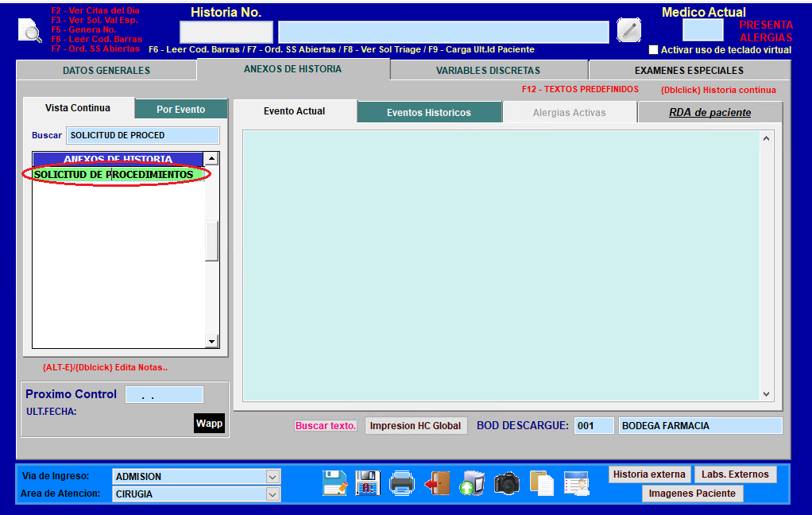Click the camera icon
This screenshot has width=812, height=515.
tap(506, 483)
